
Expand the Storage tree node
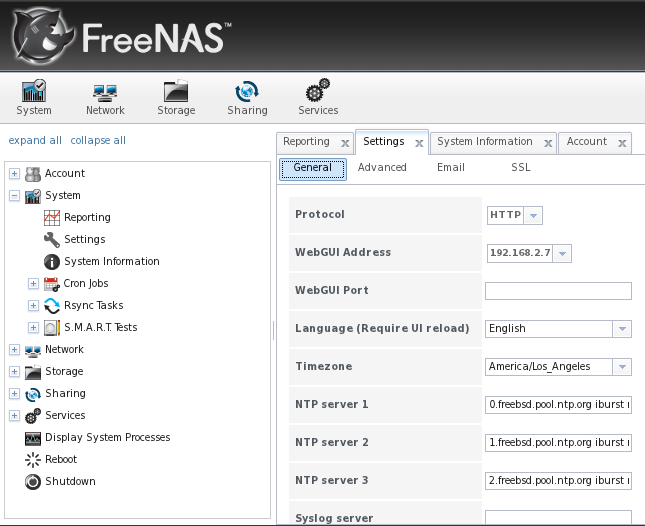pos(14,371)
